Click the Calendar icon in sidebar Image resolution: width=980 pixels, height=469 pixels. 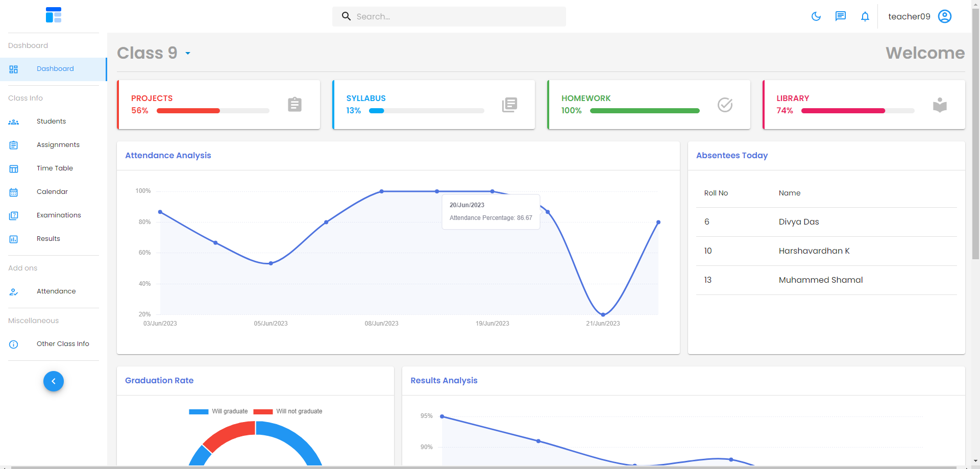(14, 192)
